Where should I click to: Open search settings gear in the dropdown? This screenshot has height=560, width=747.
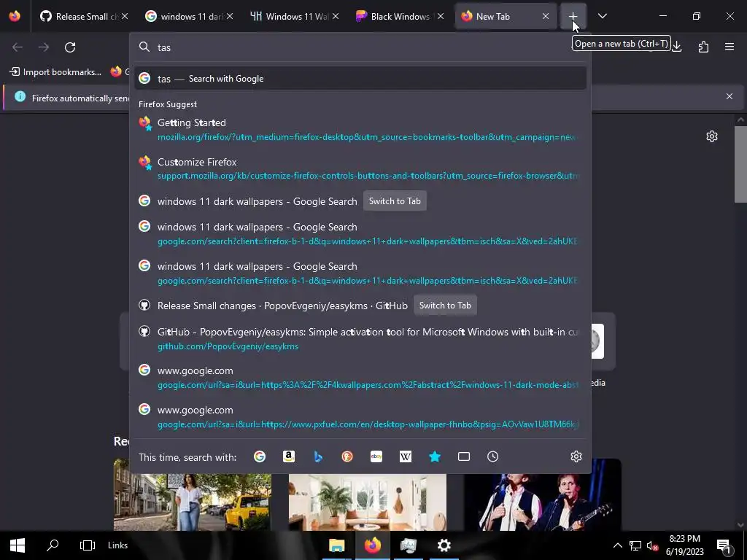click(x=576, y=456)
